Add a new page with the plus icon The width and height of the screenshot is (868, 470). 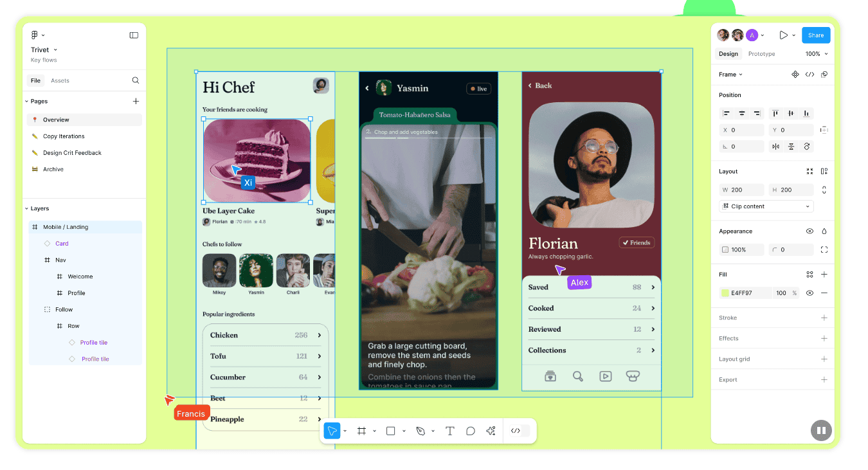tap(136, 101)
